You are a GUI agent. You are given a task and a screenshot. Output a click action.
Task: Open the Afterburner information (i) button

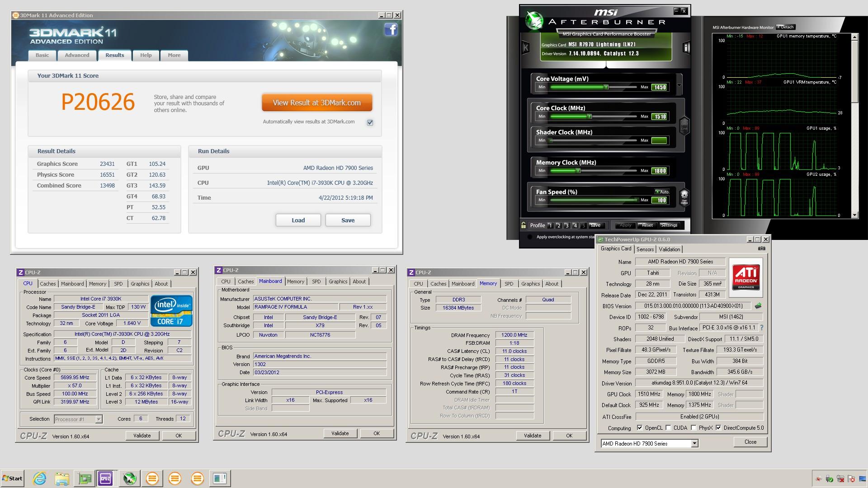click(x=686, y=47)
